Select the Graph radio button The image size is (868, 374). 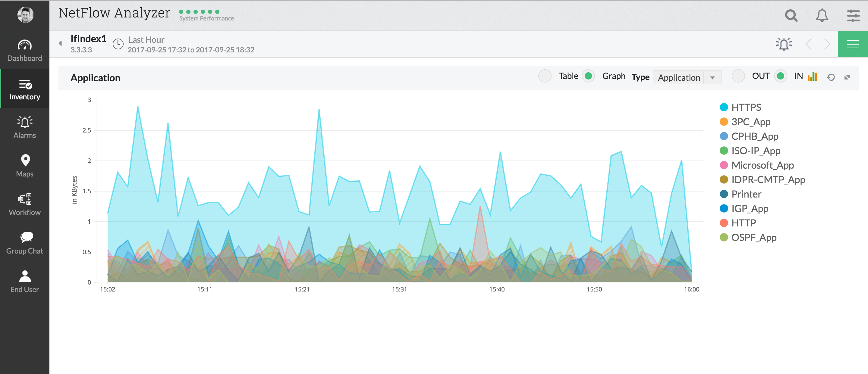coord(588,76)
